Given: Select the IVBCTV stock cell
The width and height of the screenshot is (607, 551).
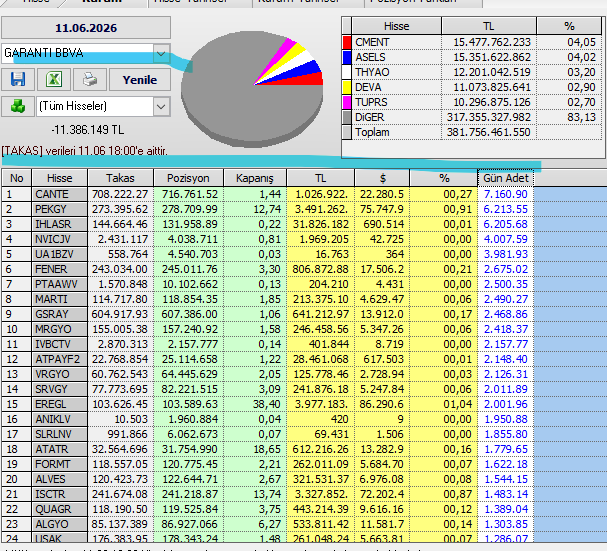Looking at the screenshot, I should [x=60, y=344].
